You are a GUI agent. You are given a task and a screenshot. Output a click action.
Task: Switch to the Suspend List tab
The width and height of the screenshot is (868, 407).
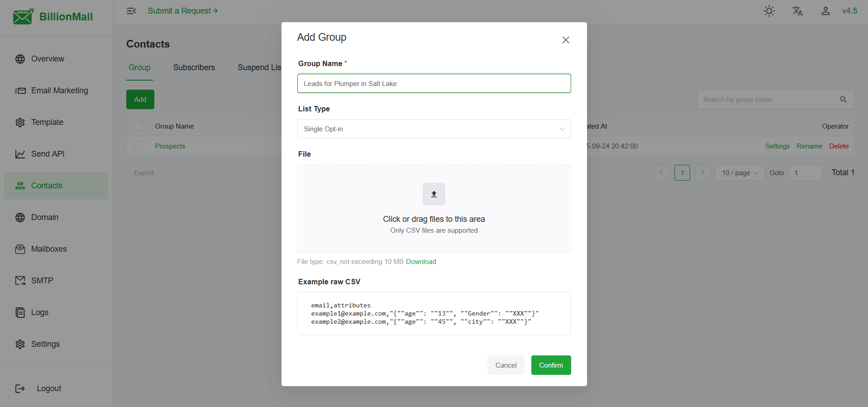click(259, 67)
